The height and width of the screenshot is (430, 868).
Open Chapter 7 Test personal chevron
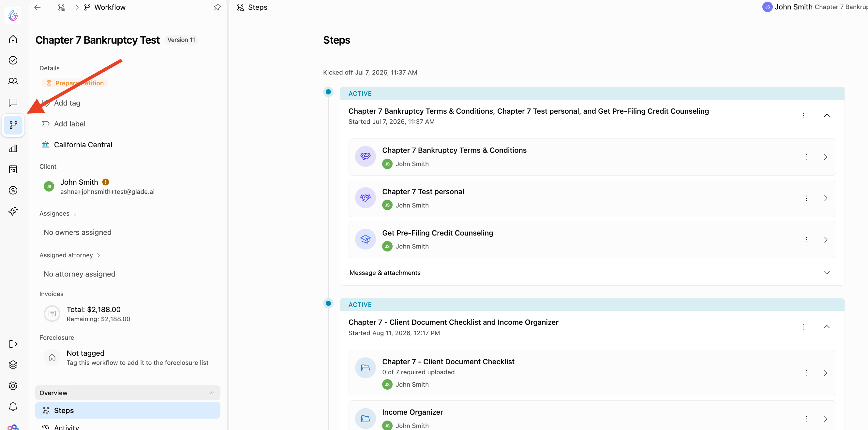click(826, 198)
